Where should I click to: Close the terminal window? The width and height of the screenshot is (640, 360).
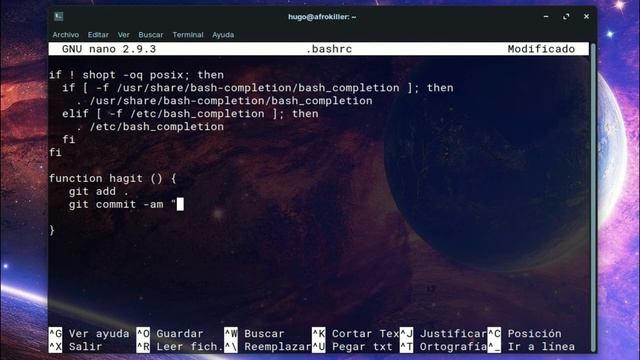click(x=586, y=17)
